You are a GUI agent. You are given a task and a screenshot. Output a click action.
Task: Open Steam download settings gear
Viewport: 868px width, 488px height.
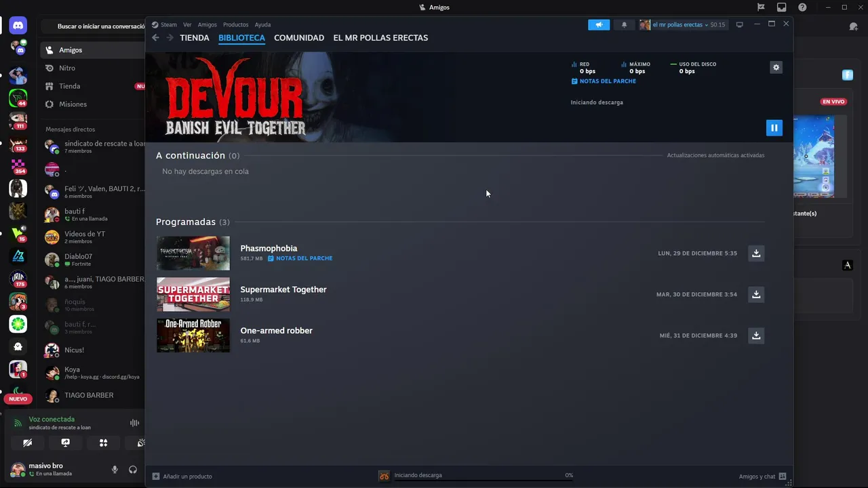click(776, 67)
